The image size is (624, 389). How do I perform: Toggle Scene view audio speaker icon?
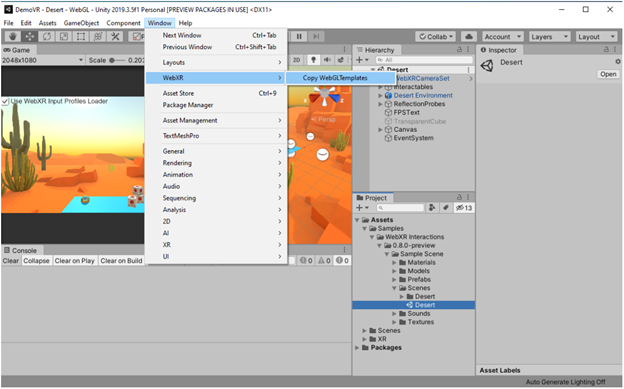coord(327,60)
